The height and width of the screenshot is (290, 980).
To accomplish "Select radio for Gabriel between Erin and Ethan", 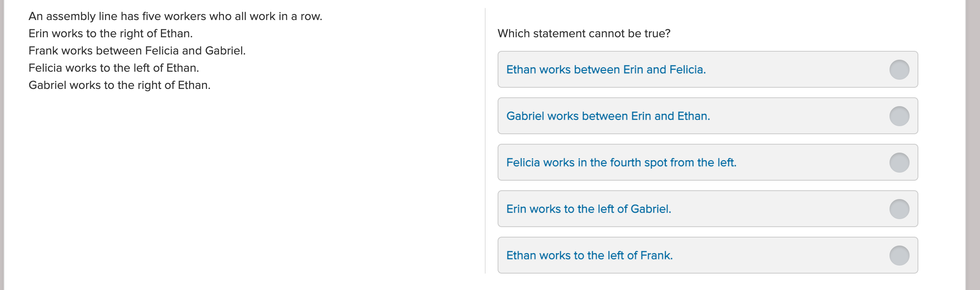I will [x=899, y=116].
